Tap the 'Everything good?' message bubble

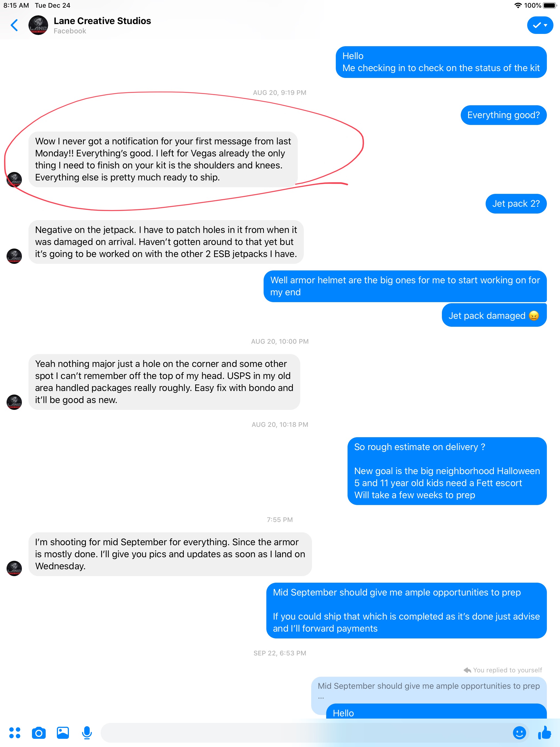[x=503, y=115]
